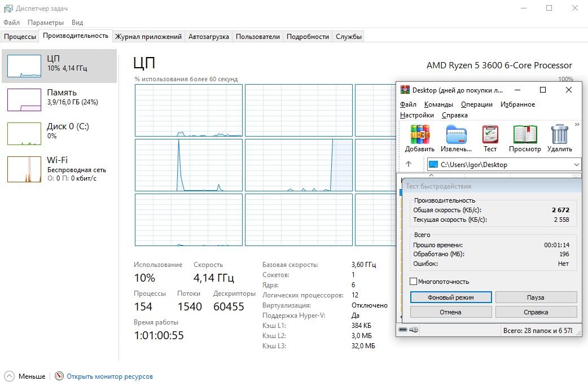The height and width of the screenshot is (390, 588).
Task: Minimize the WinRAR window
Action: click(517, 90)
